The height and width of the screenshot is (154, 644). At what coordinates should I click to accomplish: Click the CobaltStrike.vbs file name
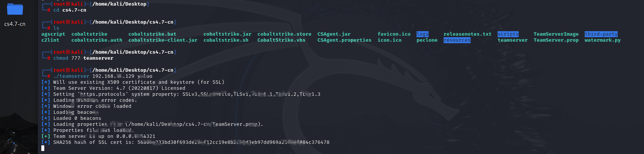pos(281,40)
